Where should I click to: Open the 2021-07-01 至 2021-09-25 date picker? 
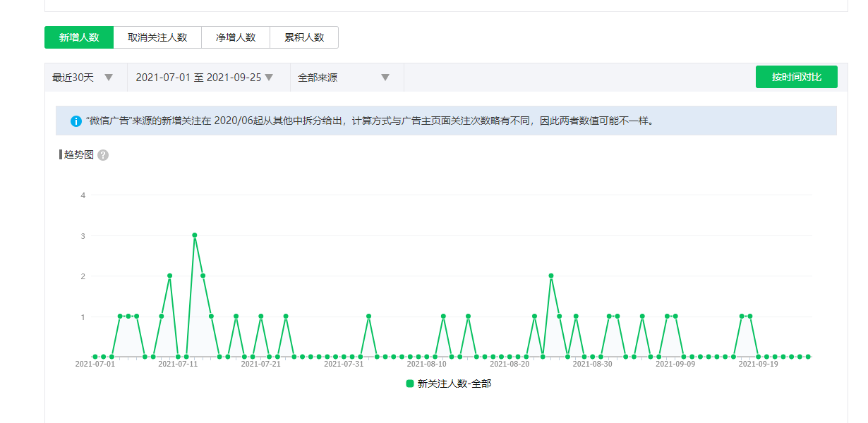coord(204,78)
